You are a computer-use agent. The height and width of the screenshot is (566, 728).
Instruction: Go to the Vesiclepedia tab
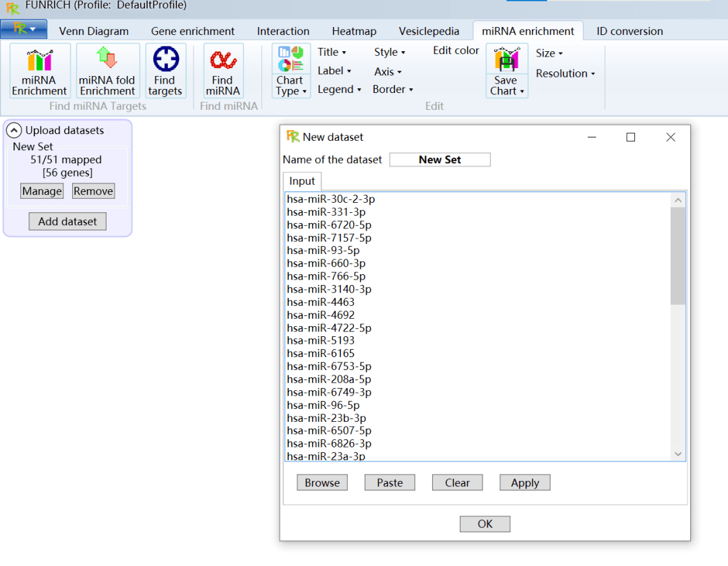point(429,31)
